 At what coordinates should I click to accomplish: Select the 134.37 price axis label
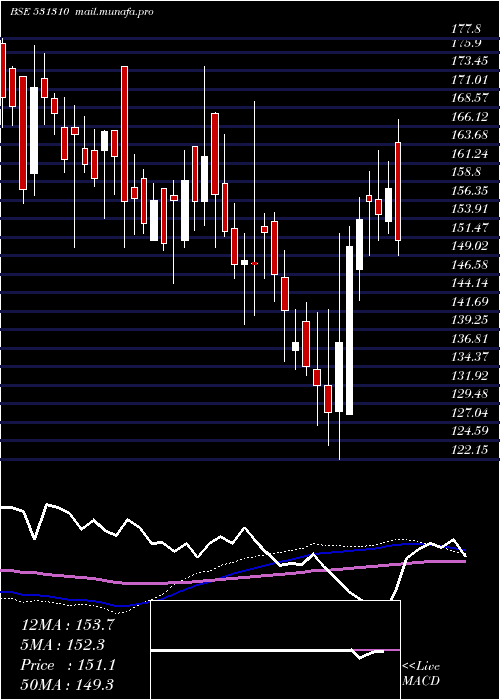[470, 357]
